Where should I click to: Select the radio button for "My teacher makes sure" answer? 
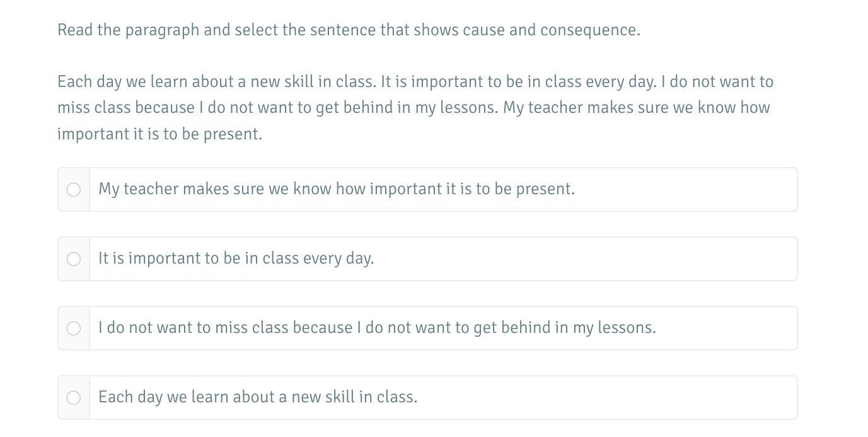74,190
